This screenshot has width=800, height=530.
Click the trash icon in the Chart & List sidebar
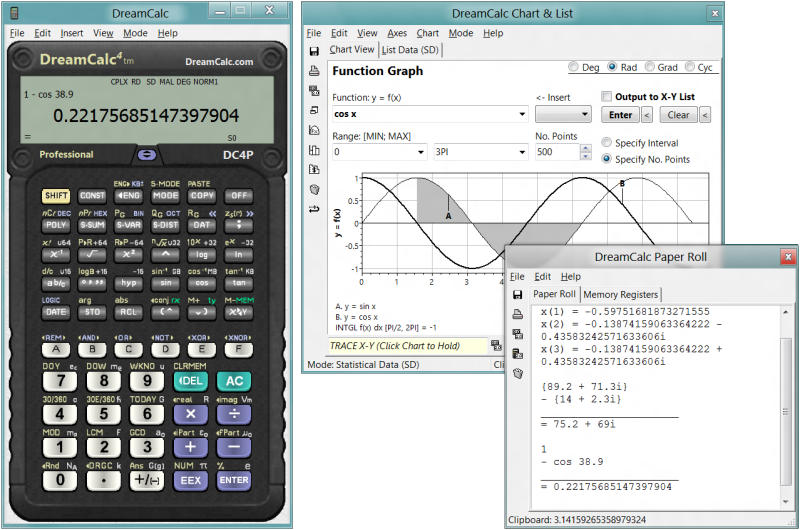314,189
